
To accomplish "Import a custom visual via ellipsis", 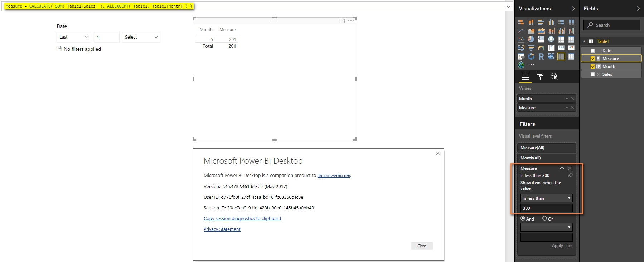I will pyautogui.click(x=531, y=65).
